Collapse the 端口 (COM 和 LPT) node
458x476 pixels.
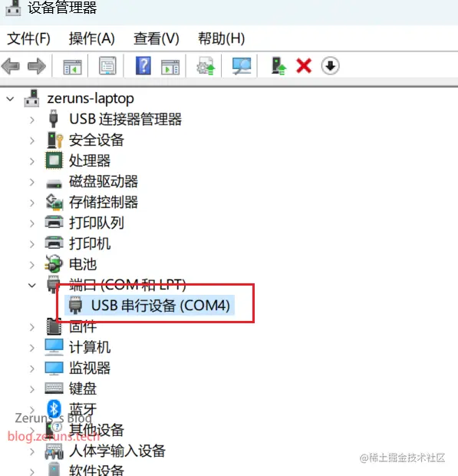pyautogui.click(x=32, y=285)
